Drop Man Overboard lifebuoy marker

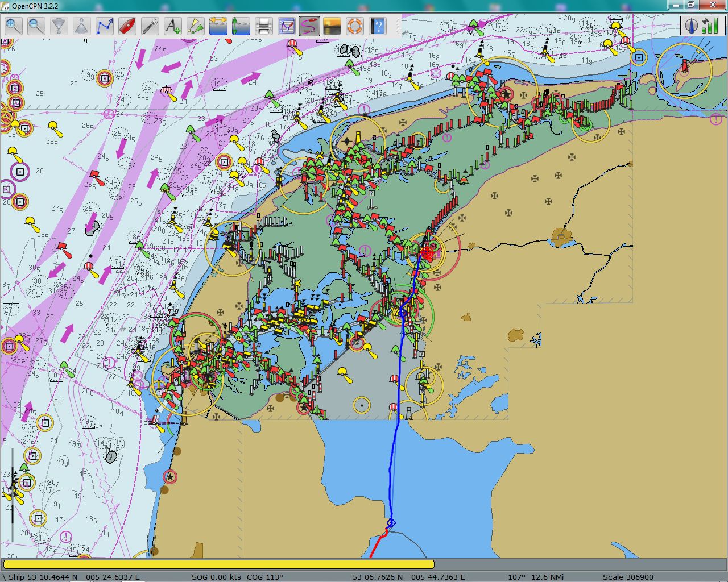355,26
